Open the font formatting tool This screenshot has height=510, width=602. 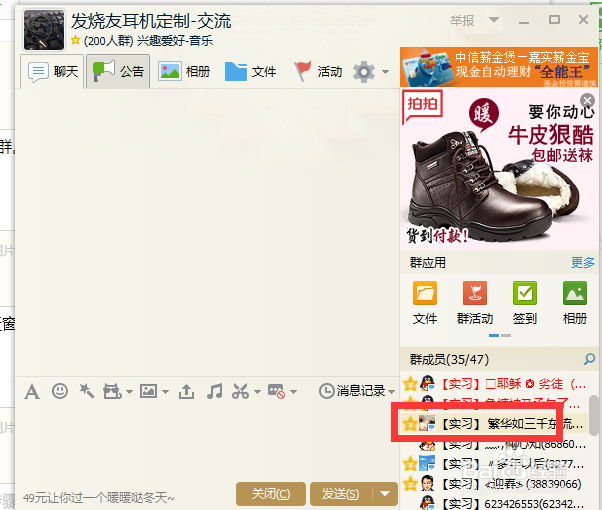[x=32, y=392]
